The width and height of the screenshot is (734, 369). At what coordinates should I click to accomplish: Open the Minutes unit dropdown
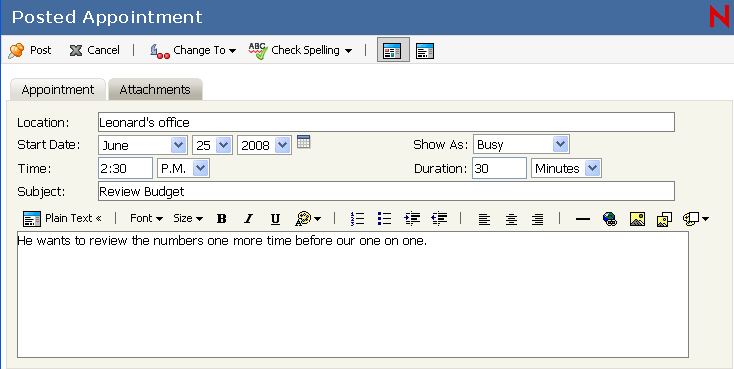tap(566, 168)
